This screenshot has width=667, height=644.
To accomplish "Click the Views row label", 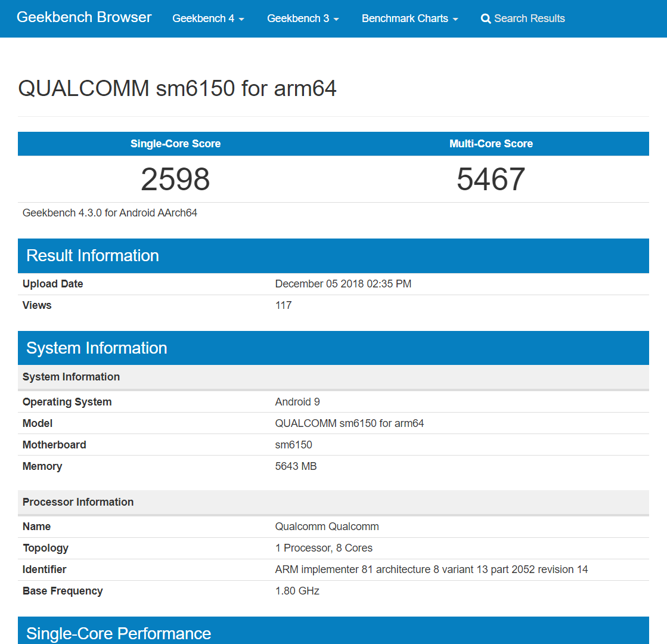I will pos(37,305).
